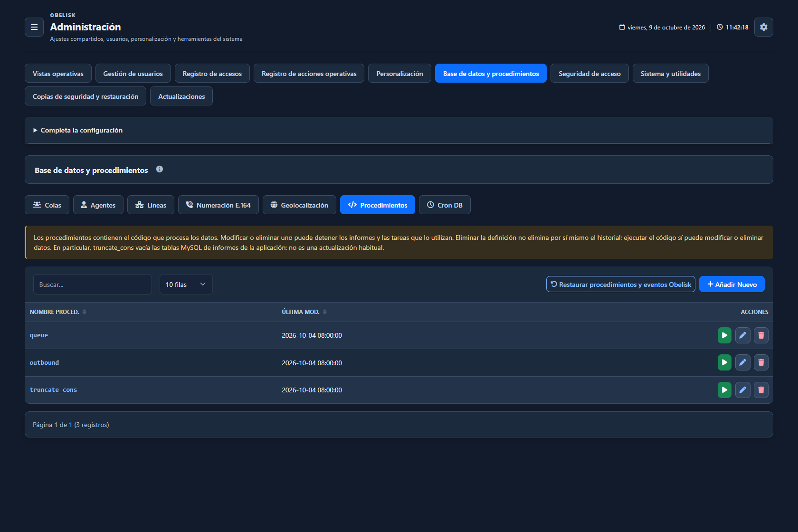
Task: Open Seguridad de acceso tab
Action: [589, 74]
